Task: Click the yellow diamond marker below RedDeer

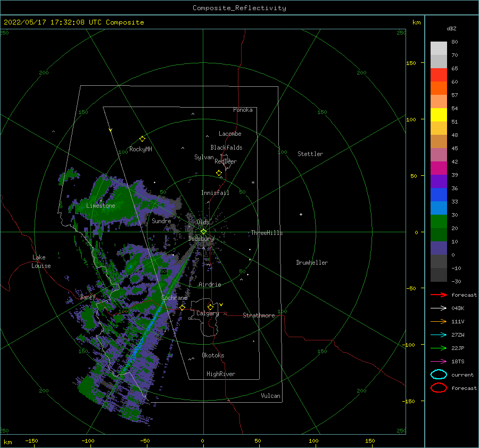Action: coord(219,173)
